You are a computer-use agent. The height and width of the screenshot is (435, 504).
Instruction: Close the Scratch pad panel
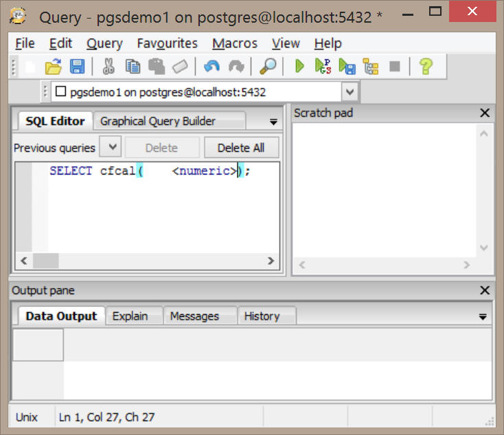pos(485,113)
